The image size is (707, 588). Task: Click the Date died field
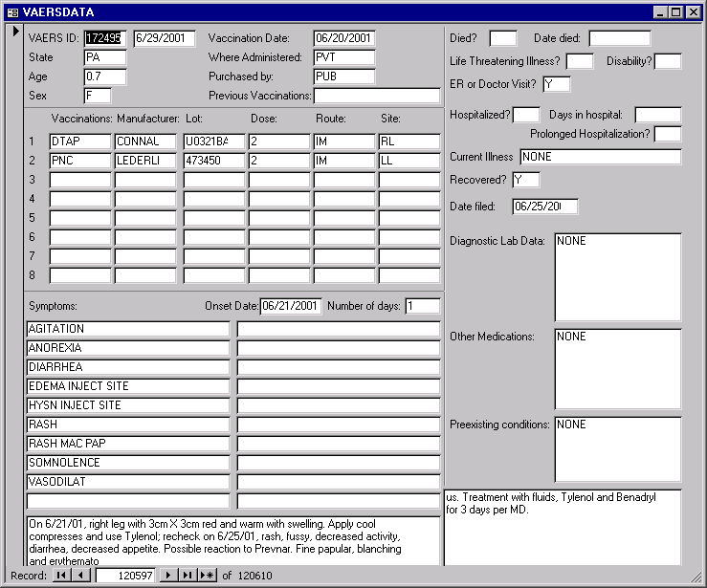pos(620,38)
